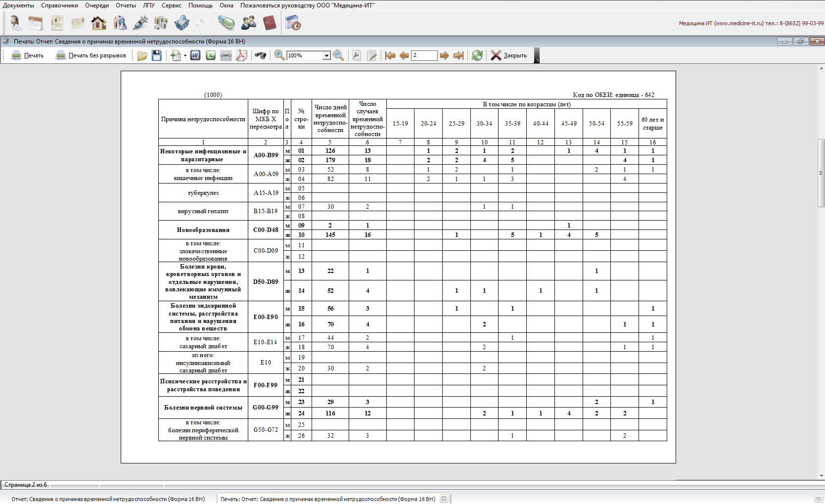This screenshot has height=504, width=825.
Task: Click the white tablets icon
Action: click(203, 23)
